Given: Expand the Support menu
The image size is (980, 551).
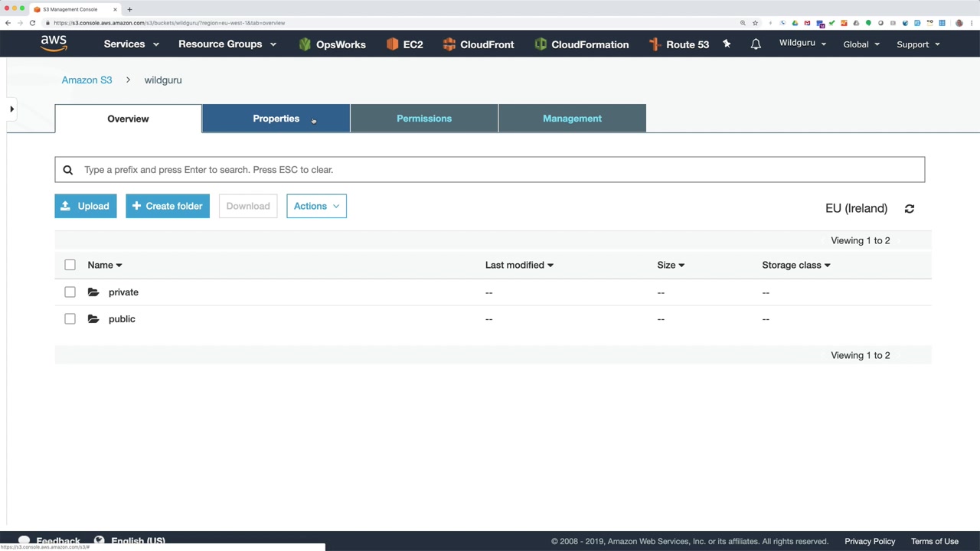Looking at the screenshot, I should pyautogui.click(x=918, y=44).
